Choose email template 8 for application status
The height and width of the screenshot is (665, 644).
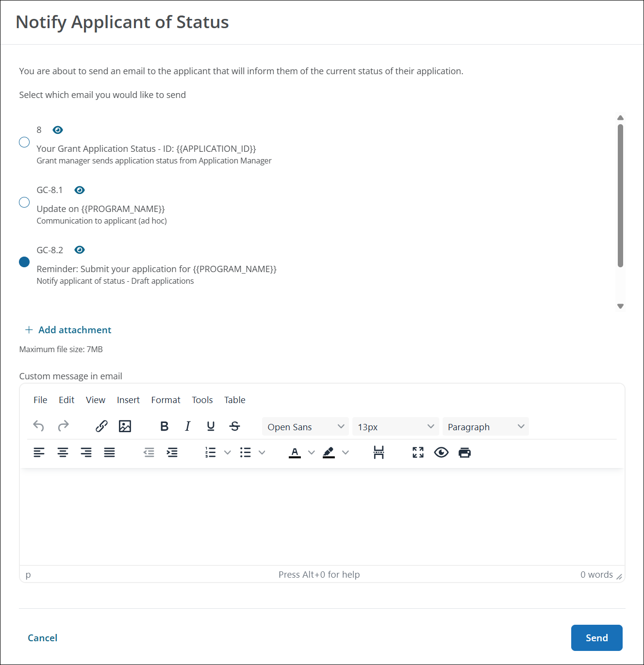coord(24,142)
